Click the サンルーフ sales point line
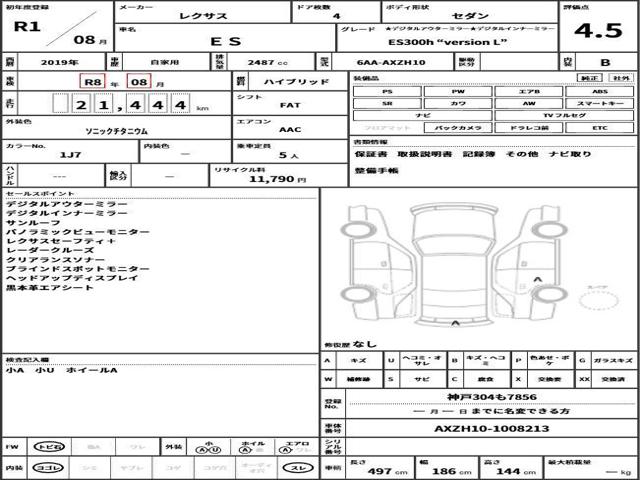640x480 pixels. point(33,223)
